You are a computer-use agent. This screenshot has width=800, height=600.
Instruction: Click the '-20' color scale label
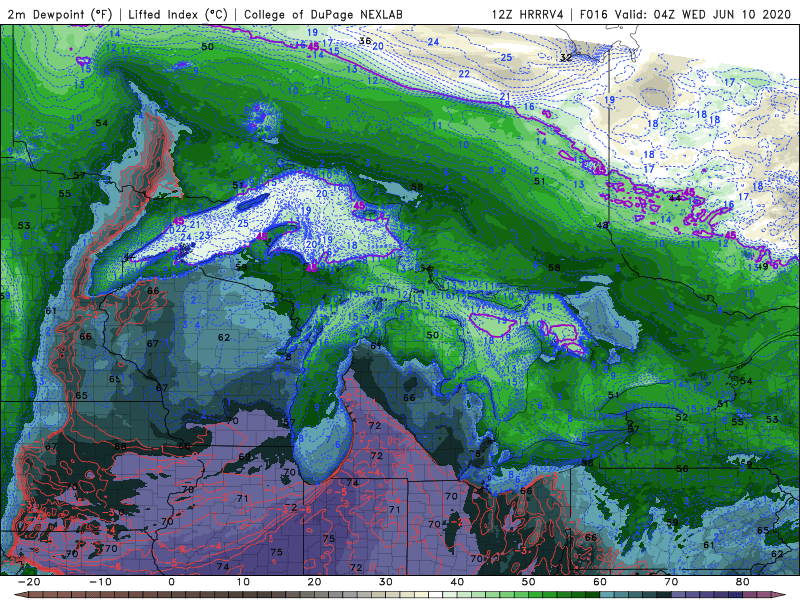pos(29,582)
